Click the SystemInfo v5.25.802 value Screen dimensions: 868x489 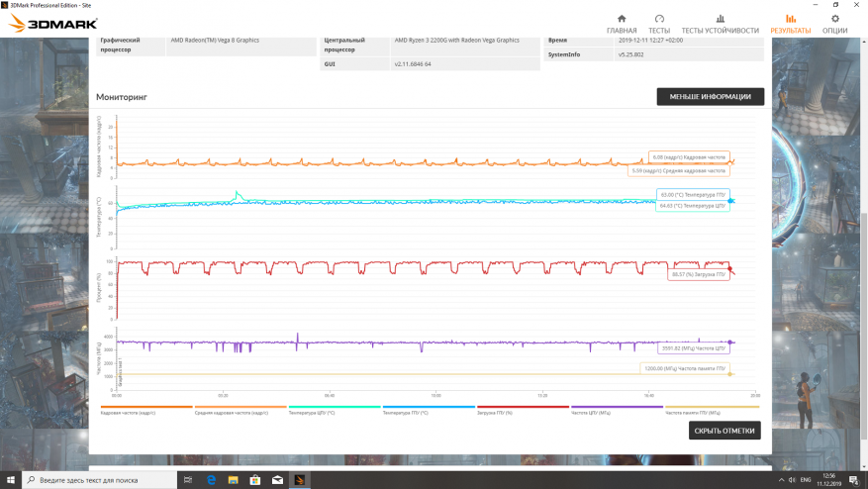(630, 54)
